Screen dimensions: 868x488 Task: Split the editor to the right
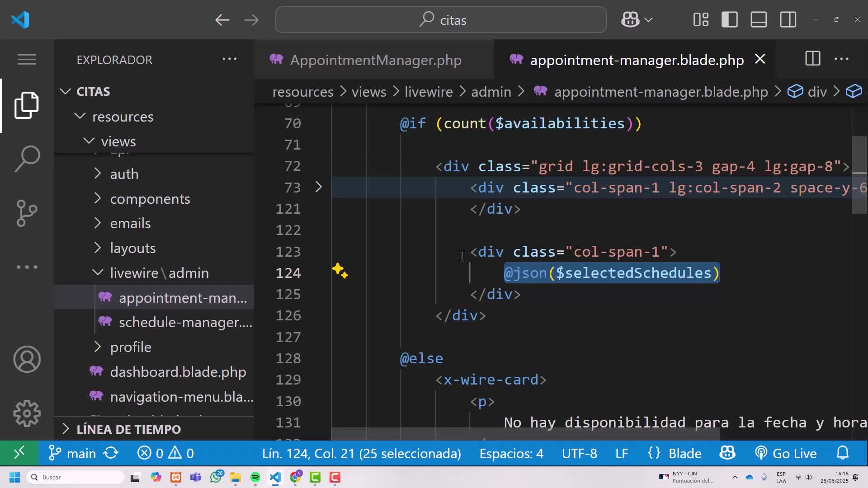pyautogui.click(x=813, y=59)
